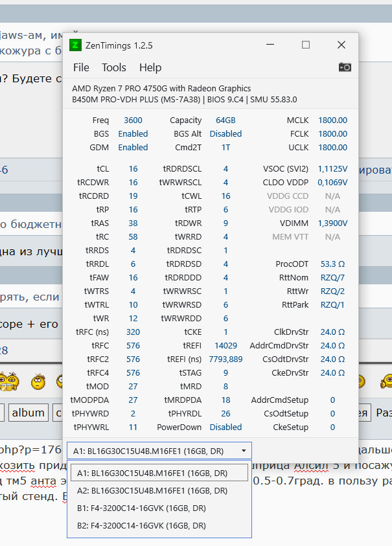Click the tRC value 58

click(x=133, y=237)
